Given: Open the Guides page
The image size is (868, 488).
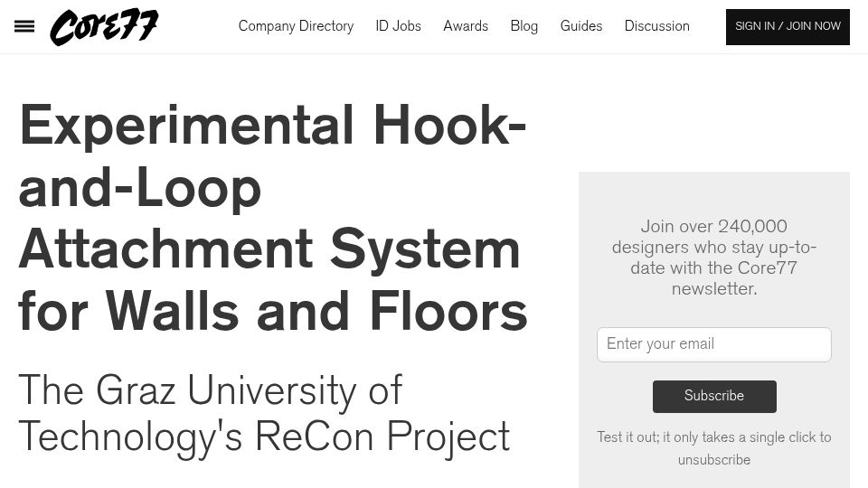Looking at the screenshot, I should (580, 26).
